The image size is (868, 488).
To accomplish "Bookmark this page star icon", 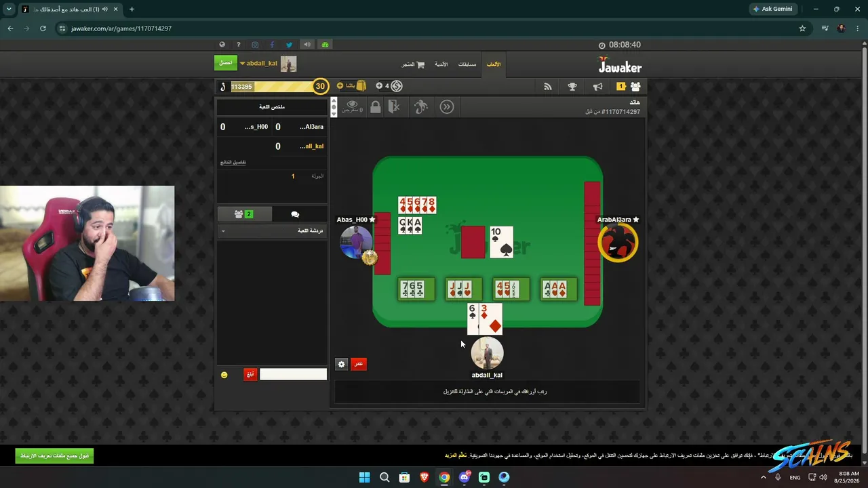I will [802, 28].
